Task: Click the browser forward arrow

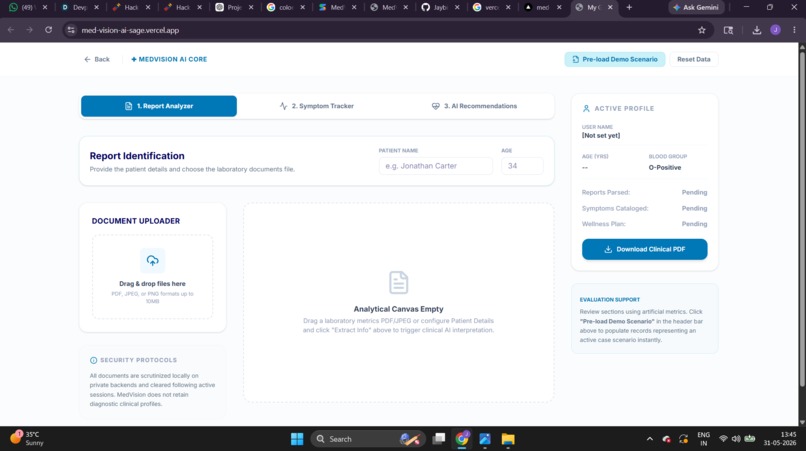Action: [29, 30]
